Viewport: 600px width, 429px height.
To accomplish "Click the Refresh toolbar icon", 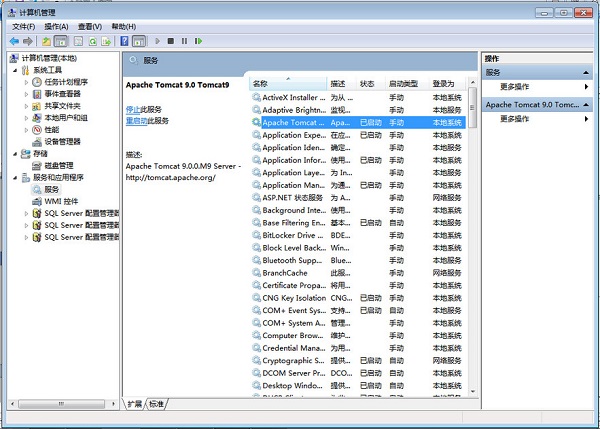I will tap(91, 41).
